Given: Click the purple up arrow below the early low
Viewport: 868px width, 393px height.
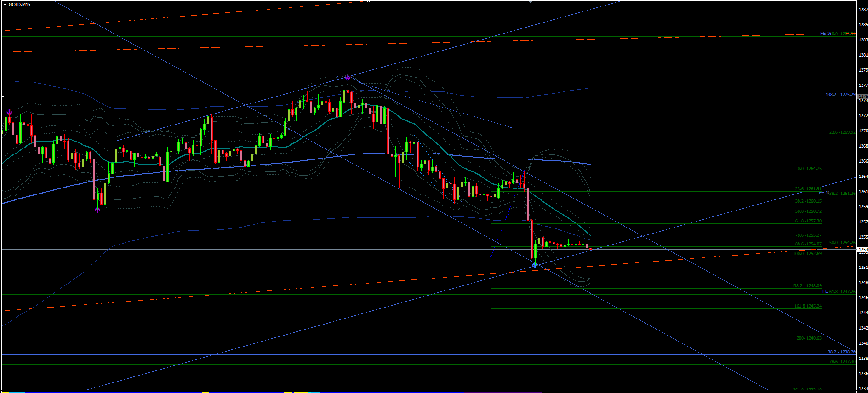Looking at the screenshot, I should coord(97,210).
